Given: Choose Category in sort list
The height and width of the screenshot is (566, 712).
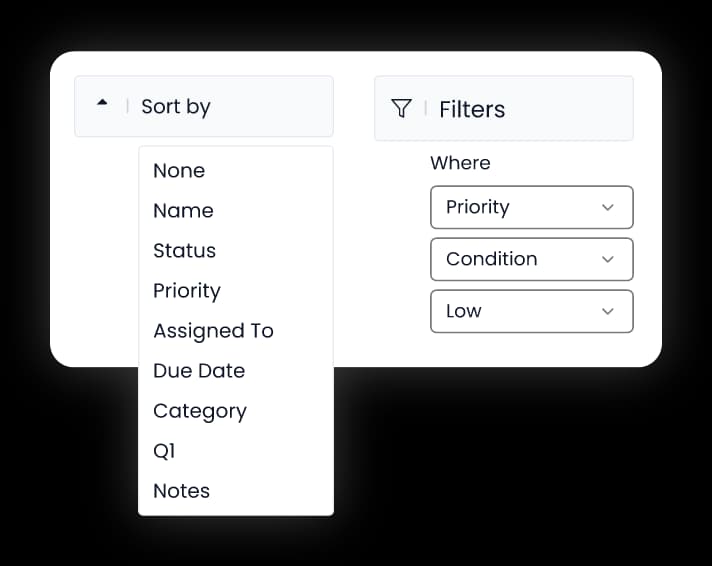Looking at the screenshot, I should (x=236, y=411).
